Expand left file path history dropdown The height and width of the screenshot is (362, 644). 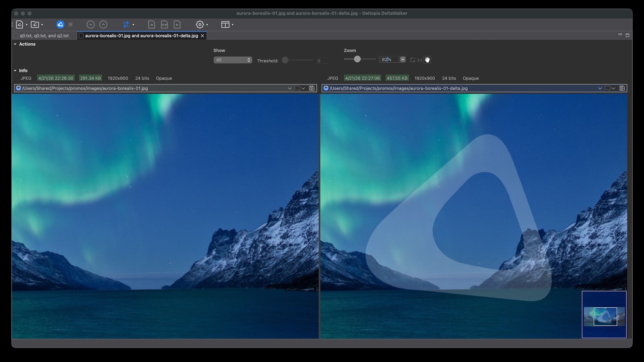(289, 88)
